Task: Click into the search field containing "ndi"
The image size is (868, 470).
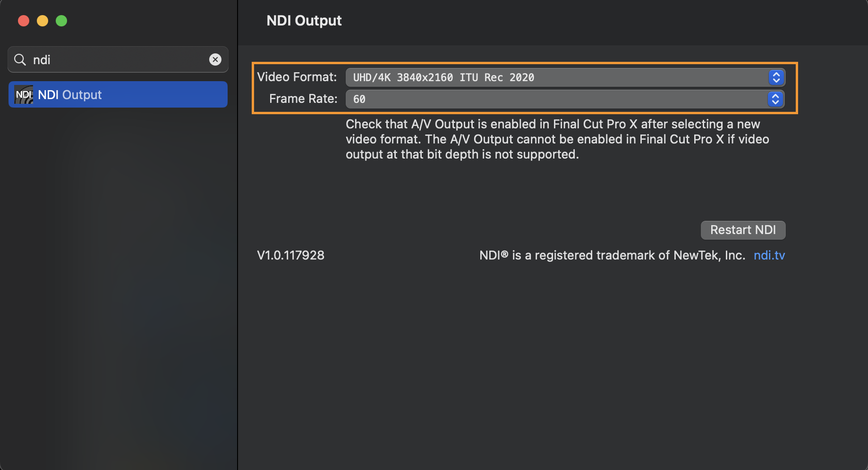Action: [x=118, y=60]
